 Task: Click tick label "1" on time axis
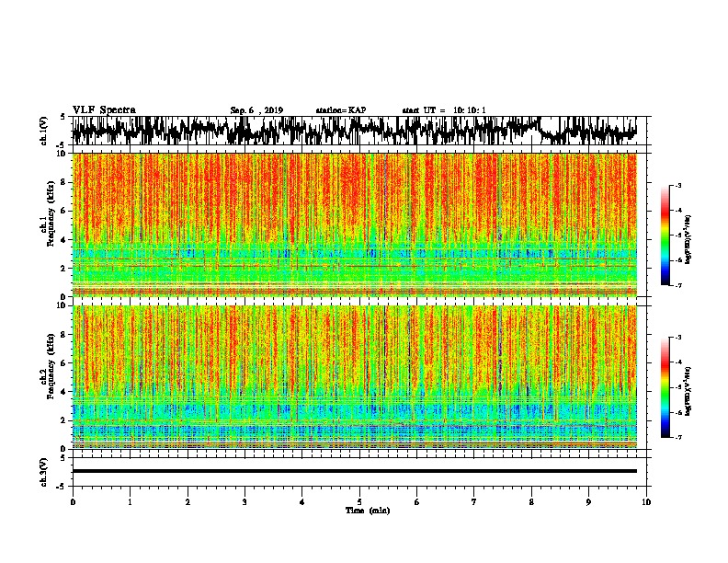point(130,502)
